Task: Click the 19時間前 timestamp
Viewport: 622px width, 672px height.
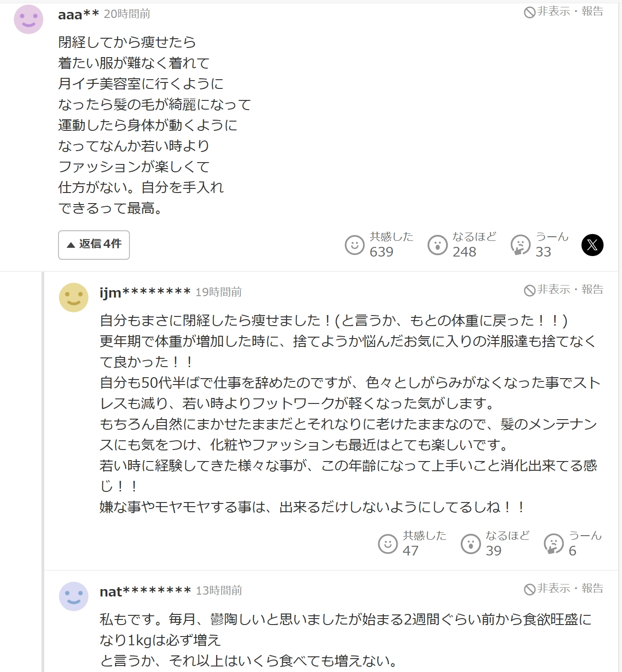Action: [x=218, y=292]
